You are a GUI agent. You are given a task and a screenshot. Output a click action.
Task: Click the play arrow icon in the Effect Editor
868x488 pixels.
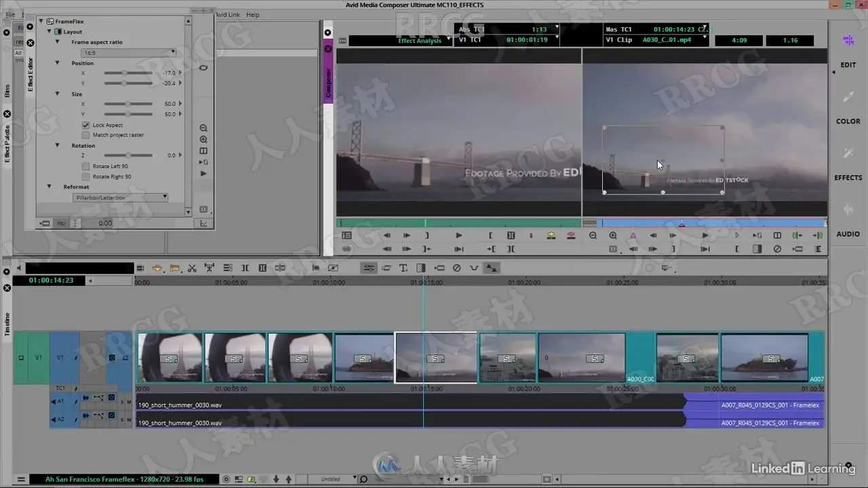(x=203, y=174)
